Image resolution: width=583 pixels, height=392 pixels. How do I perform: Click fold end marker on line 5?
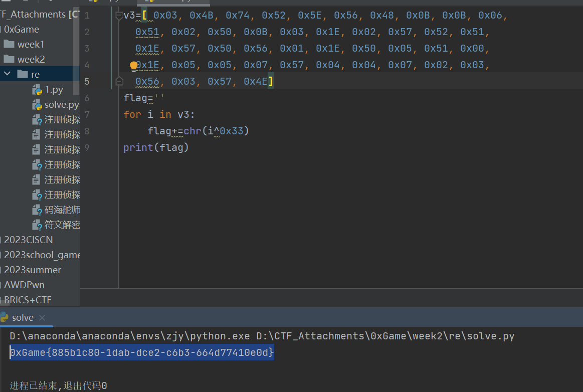(119, 81)
